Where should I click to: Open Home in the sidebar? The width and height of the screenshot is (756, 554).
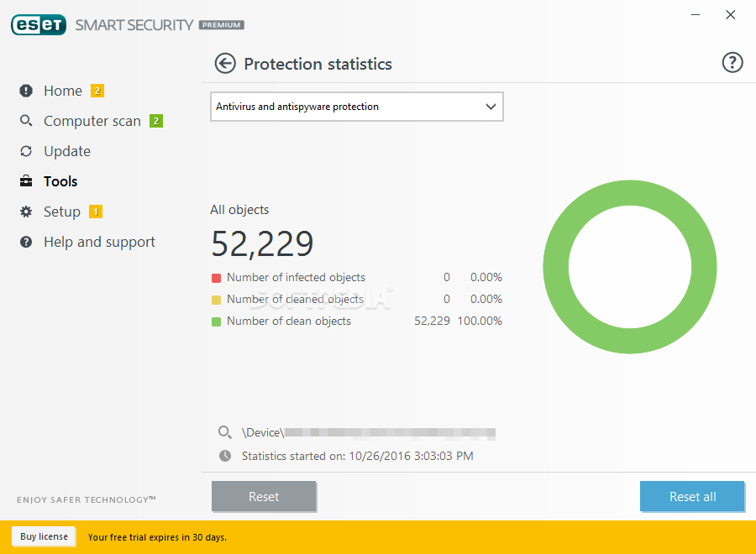63,91
